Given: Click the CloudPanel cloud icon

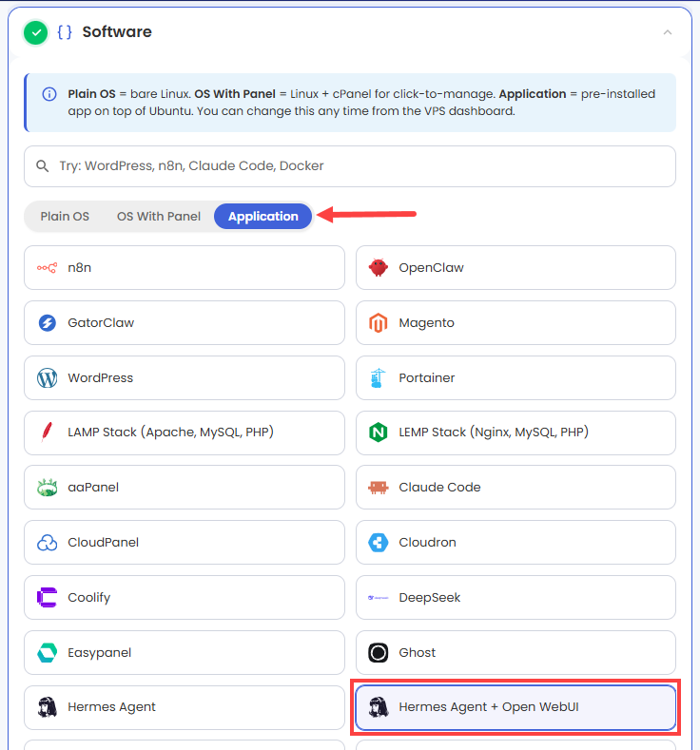Looking at the screenshot, I should [47, 543].
